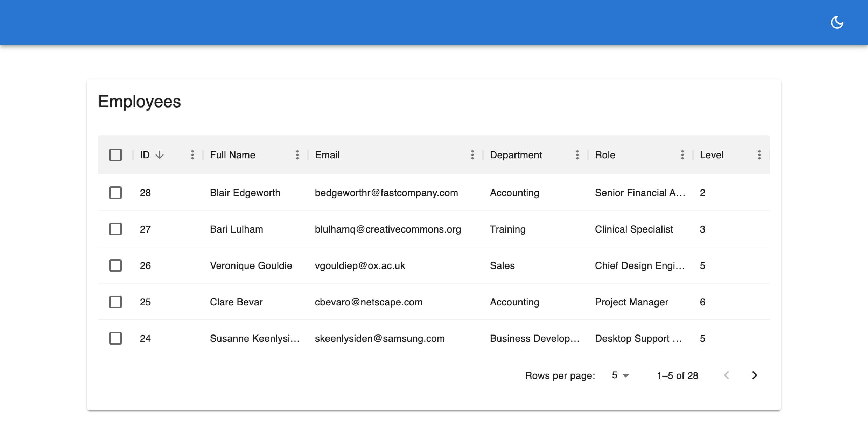868x435 pixels.
Task: Toggle dark mode with the moon icon
Action: pos(837,22)
